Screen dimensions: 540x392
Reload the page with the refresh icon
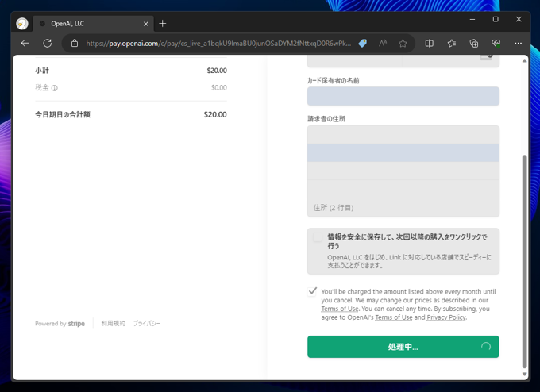click(x=48, y=44)
